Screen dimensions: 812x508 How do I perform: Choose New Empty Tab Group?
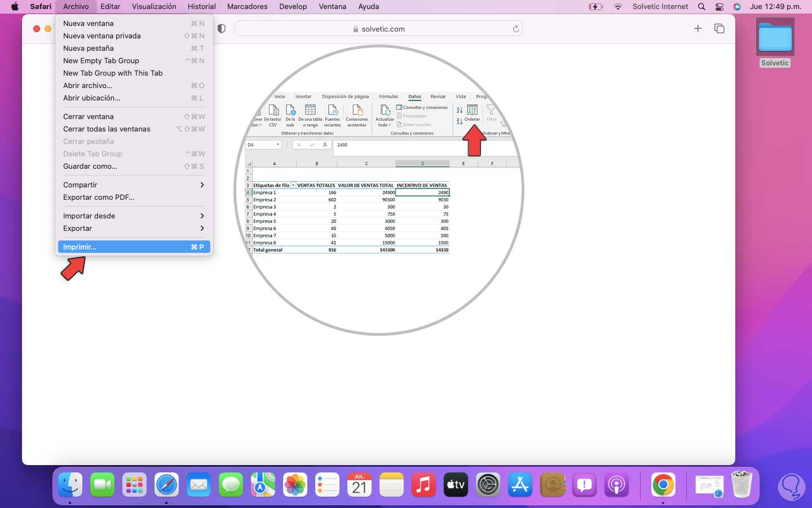tap(134, 60)
